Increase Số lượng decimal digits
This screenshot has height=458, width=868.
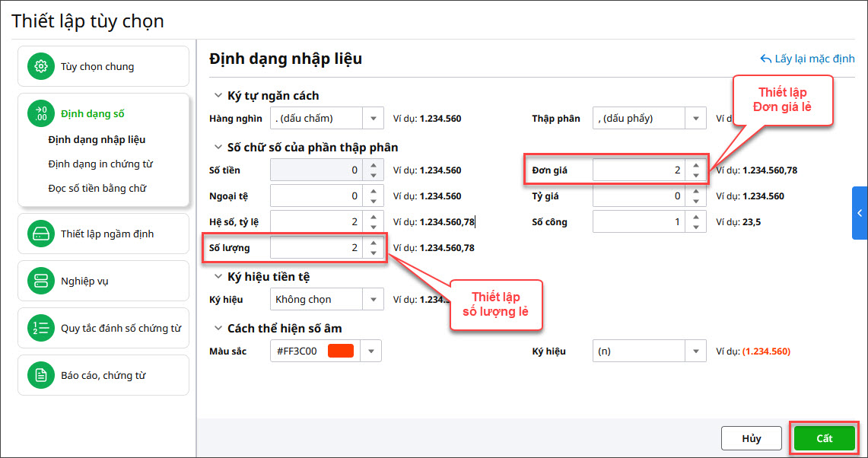point(373,243)
